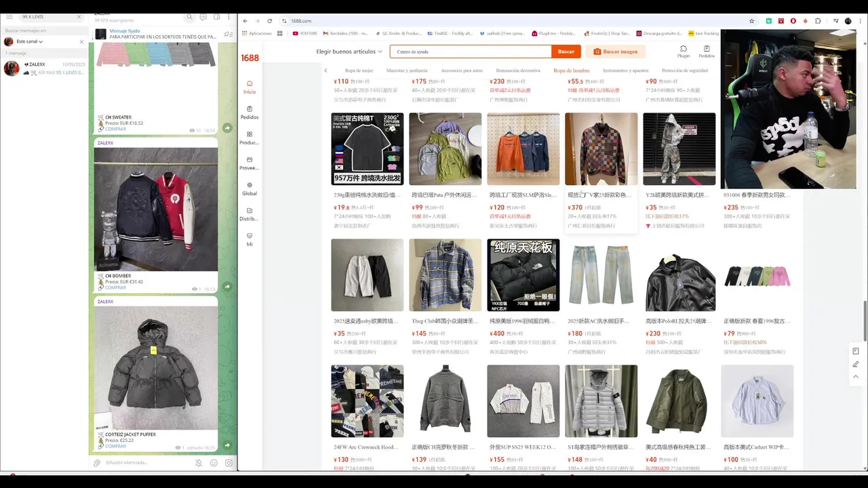Screen dimensions: 868x488
Task: Click the orange Buscar button
Action: [566, 52]
